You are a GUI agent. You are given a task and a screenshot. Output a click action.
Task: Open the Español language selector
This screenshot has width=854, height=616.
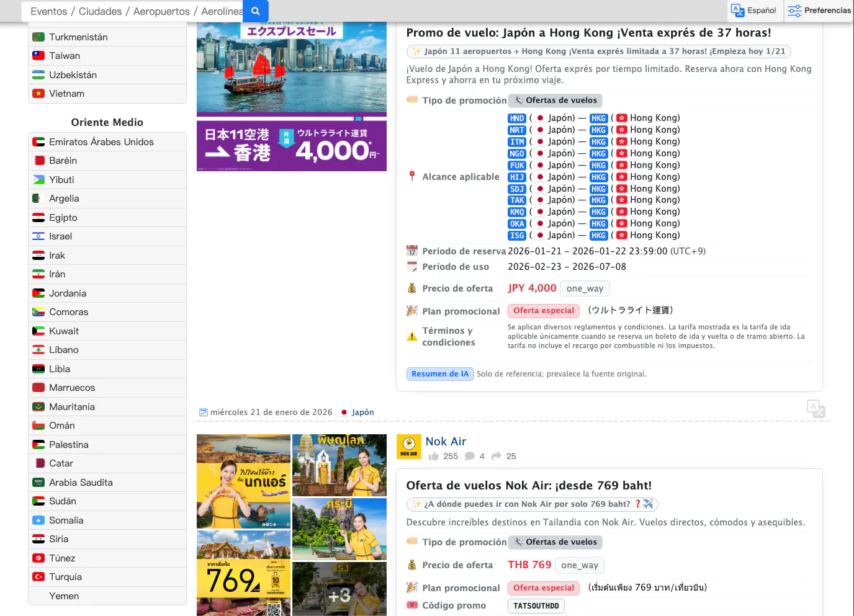754,11
